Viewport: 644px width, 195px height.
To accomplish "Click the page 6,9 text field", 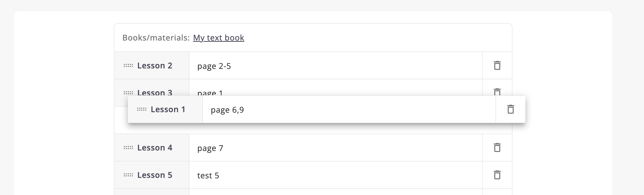I will point(349,110).
